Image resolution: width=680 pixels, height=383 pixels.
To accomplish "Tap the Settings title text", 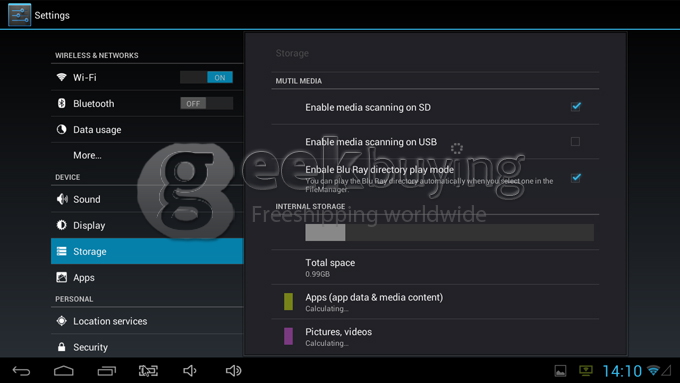I will point(52,15).
